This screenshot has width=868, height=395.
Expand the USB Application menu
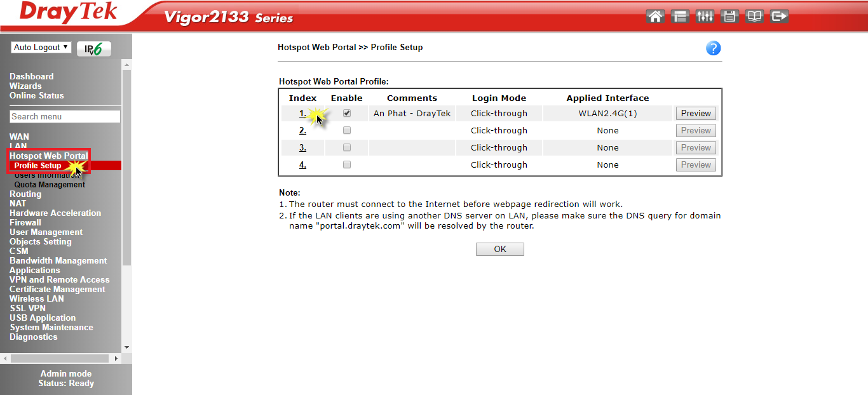click(43, 318)
